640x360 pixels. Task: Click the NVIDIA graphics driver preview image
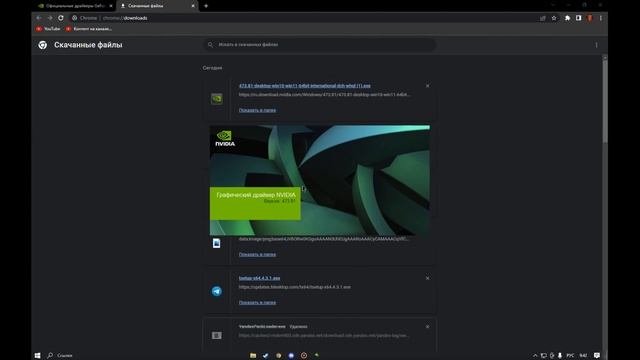click(x=320, y=180)
